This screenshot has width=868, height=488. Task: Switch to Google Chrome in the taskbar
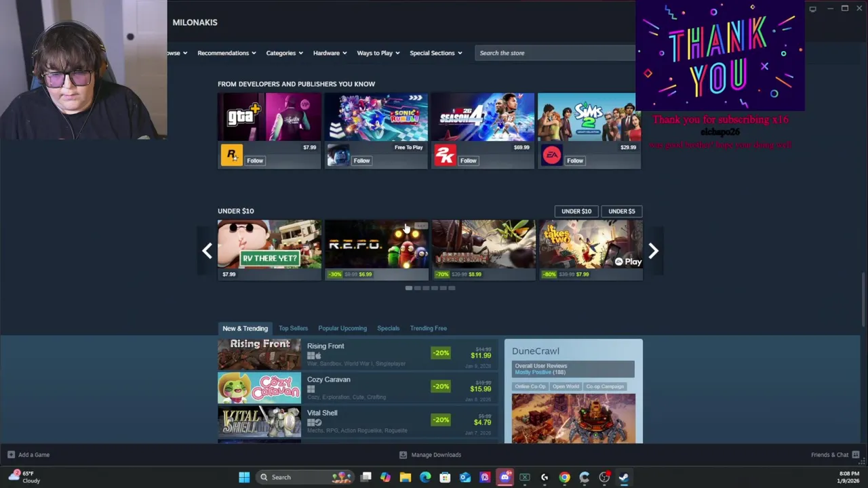[564, 477]
